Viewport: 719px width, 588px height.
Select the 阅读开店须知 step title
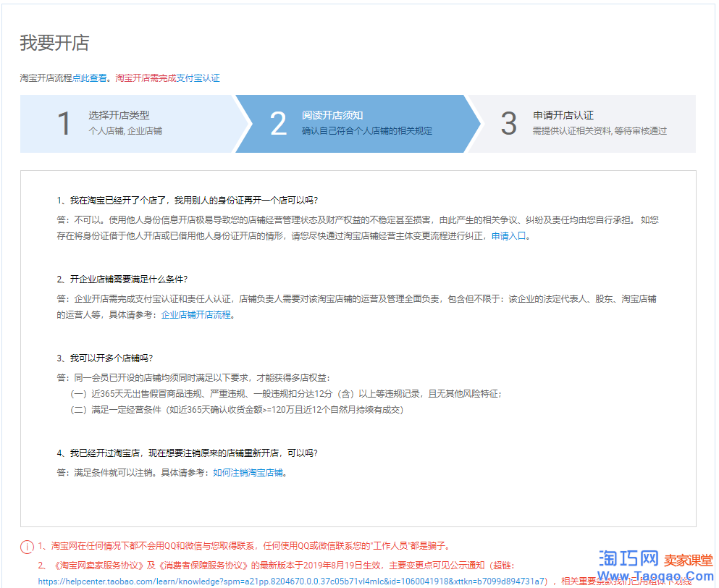click(332, 115)
